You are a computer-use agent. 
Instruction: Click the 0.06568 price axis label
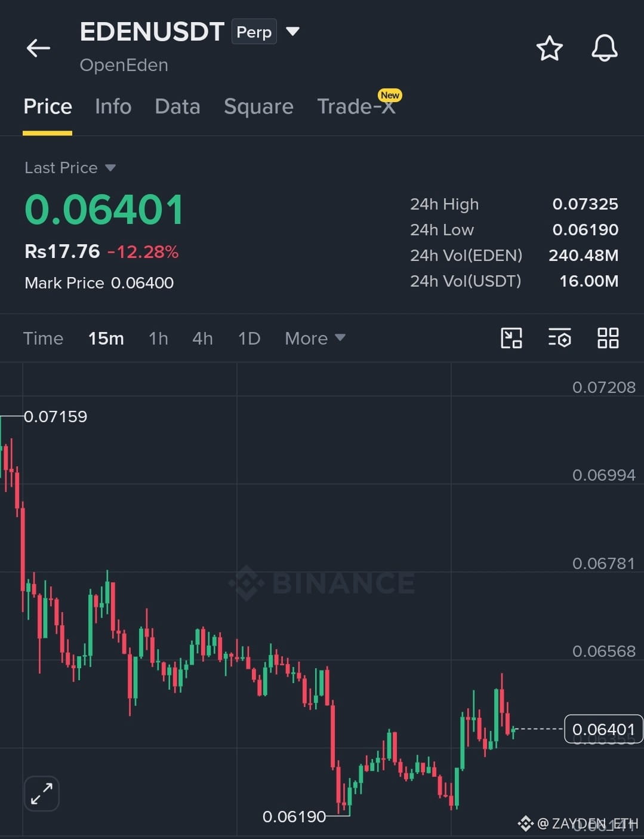603,651
